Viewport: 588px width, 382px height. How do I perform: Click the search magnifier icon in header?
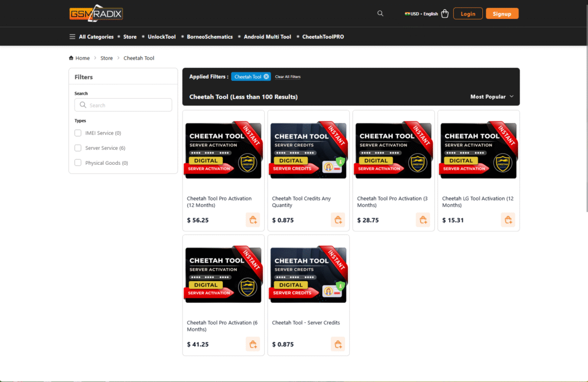click(x=380, y=13)
